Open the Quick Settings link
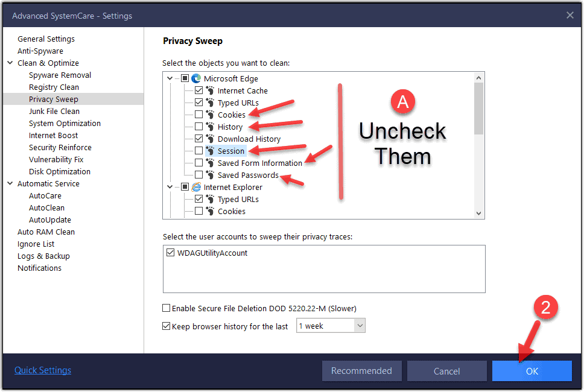 (43, 370)
